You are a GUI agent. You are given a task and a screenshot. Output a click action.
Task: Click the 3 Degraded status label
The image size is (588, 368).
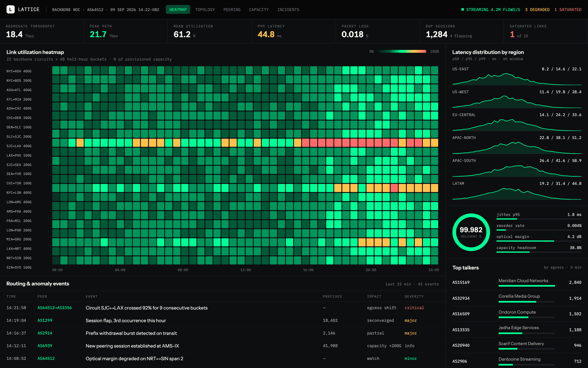(x=537, y=9)
